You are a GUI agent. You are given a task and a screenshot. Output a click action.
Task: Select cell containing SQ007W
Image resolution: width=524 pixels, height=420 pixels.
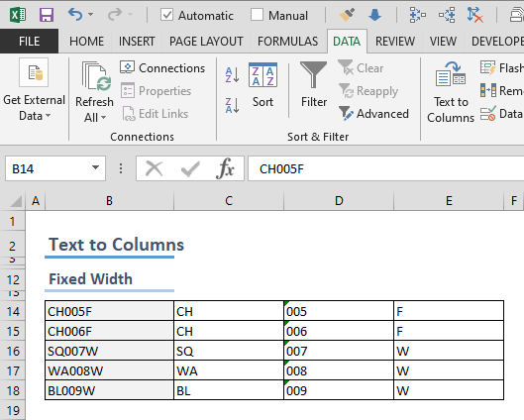[109, 351]
